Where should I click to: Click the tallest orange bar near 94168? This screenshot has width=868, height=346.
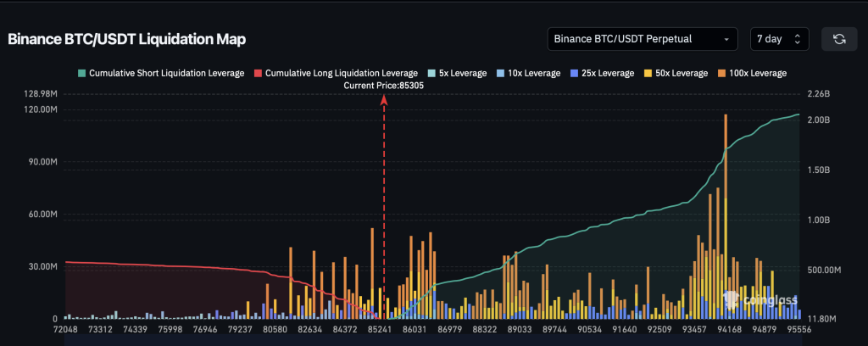(726, 170)
